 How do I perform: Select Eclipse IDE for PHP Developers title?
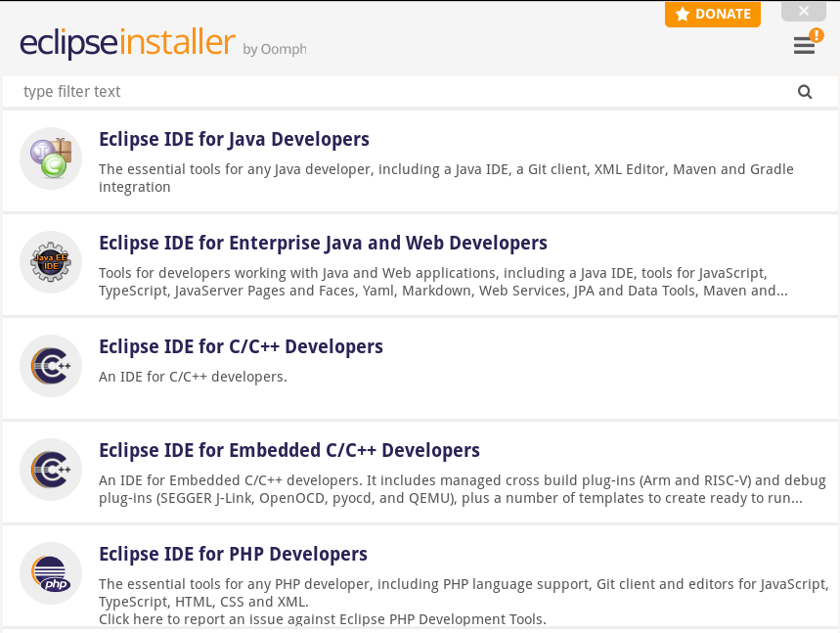tap(233, 554)
